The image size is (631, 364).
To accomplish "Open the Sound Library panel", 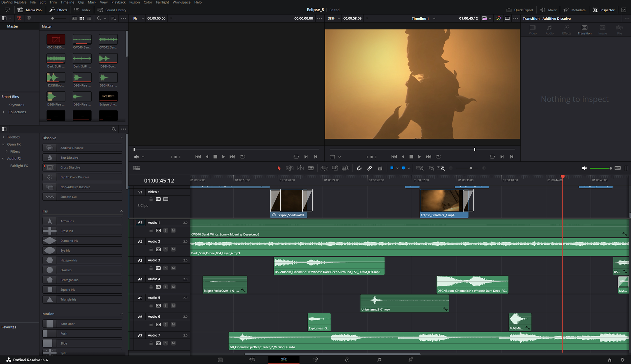I will [x=112, y=10].
